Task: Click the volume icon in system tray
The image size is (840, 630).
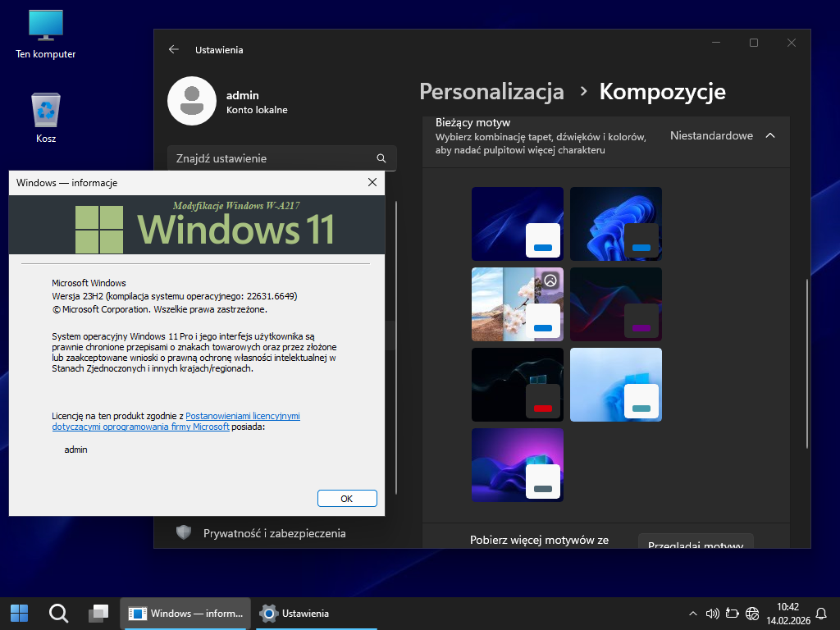Action: point(712,614)
